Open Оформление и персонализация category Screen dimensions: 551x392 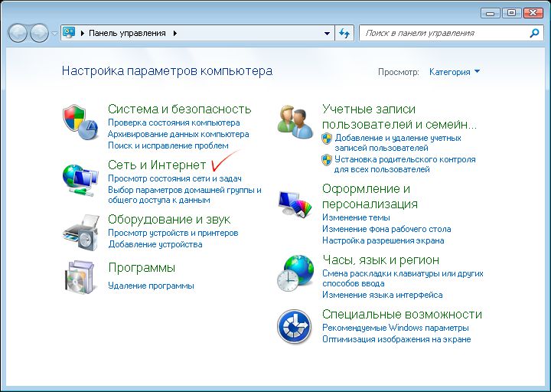point(370,196)
